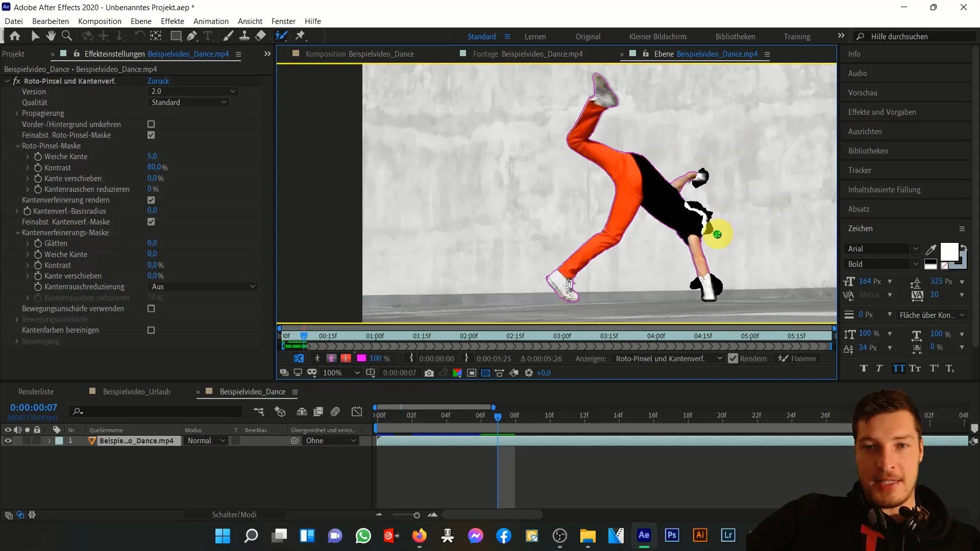Click the Text tool icon
This screenshot has width=980, height=551.
210,36
